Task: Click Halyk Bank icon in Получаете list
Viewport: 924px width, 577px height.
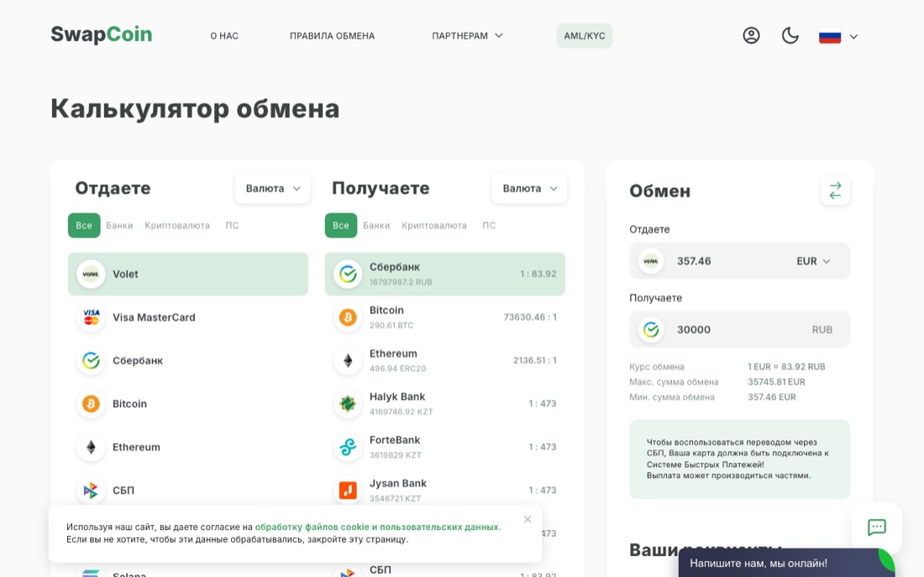Action: pyautogui.click(x=348, y=404)
